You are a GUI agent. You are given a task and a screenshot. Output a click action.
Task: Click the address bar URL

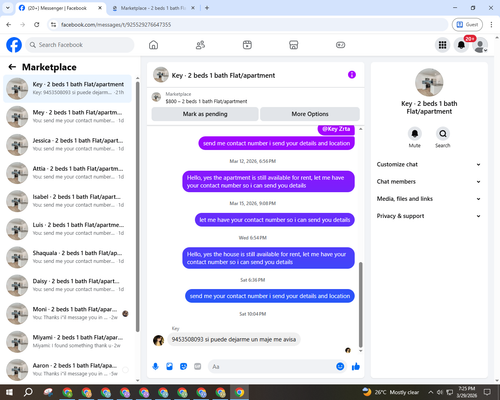click(x=116, y=25)
